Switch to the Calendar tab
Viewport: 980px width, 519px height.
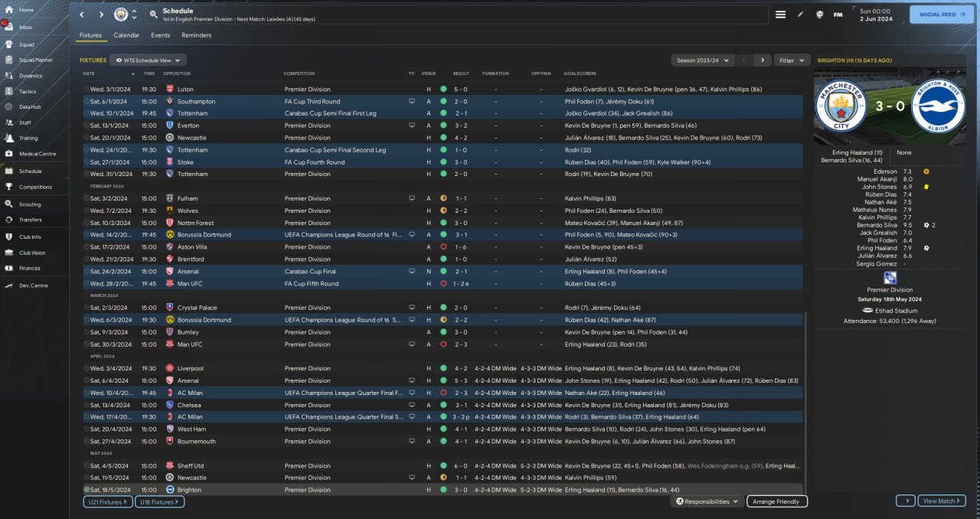(126, 35)
